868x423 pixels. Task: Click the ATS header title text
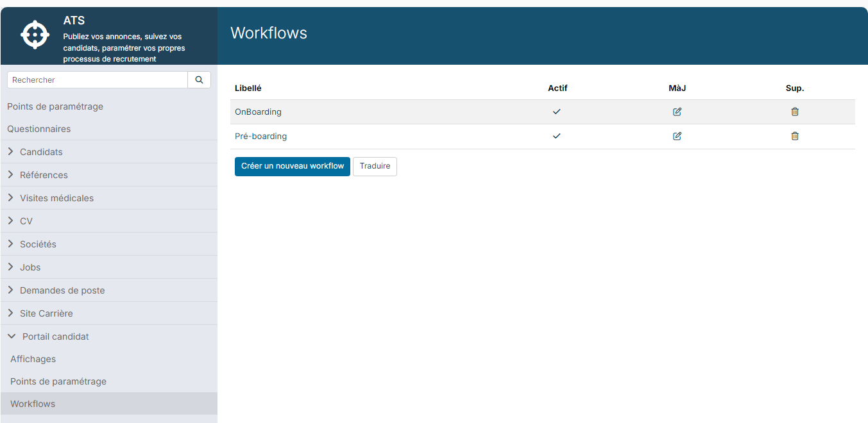coord(74,21)
